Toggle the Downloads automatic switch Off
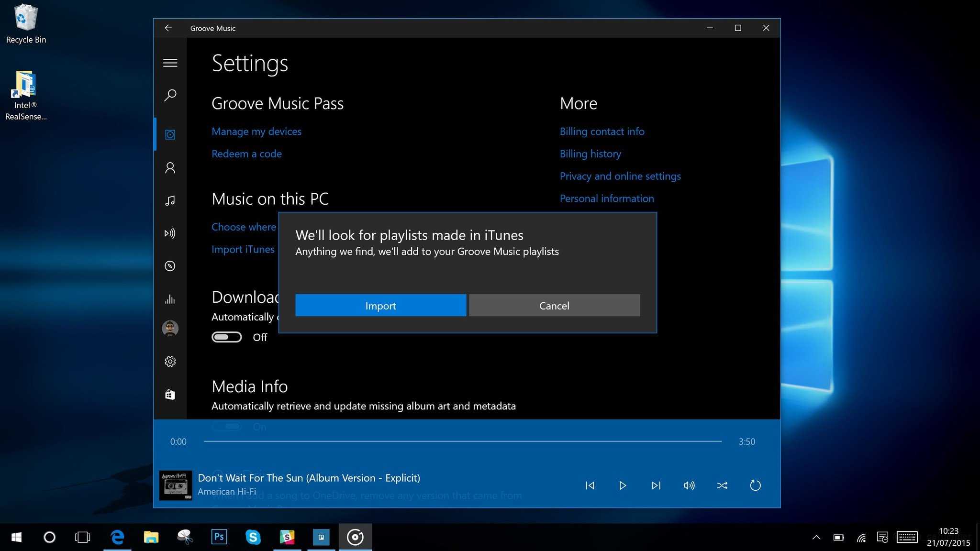The height and width of the screenshot is (551, 980). click(x=227, y=337)
